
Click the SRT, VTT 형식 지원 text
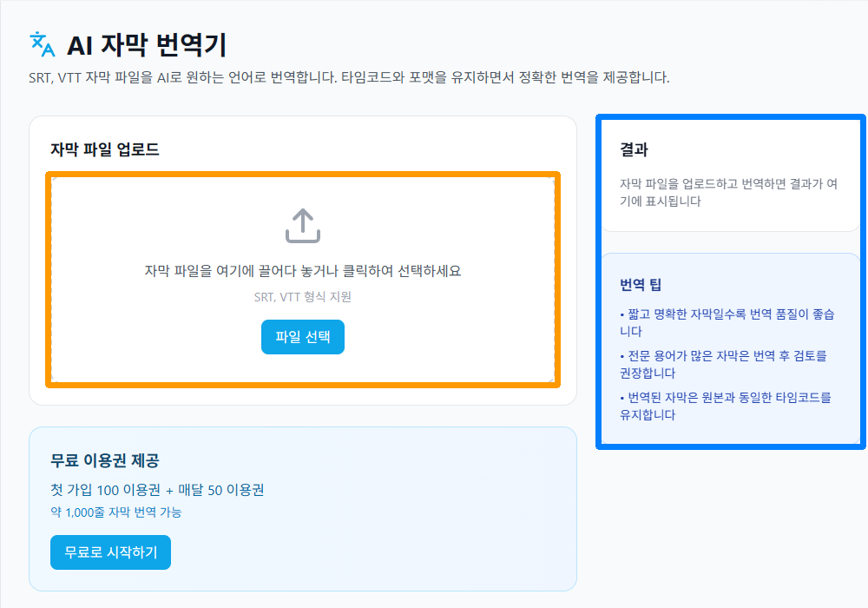[x=303, y=297]
